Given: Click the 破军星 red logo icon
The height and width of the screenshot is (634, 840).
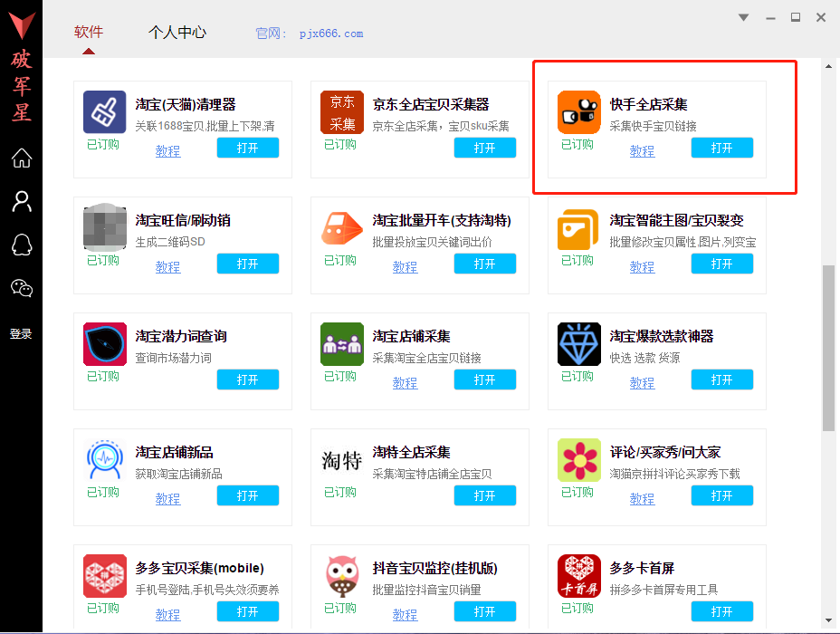Looking at the screenshot, I should coord(22,25).
